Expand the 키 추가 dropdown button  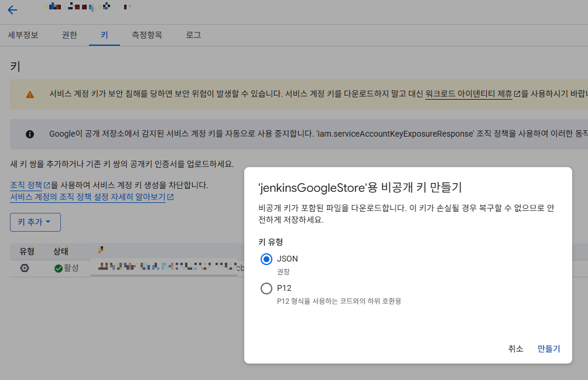click(x=35, y=222)
